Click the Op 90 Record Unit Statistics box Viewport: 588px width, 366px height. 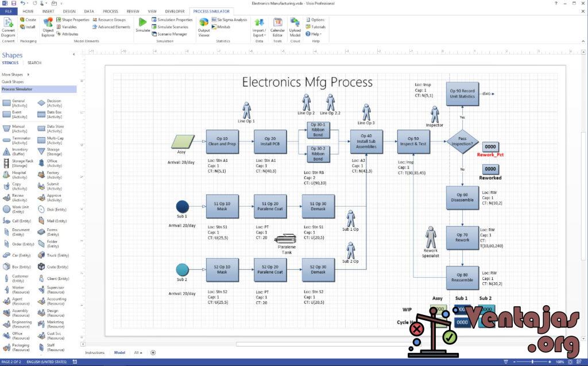[462, 94]
